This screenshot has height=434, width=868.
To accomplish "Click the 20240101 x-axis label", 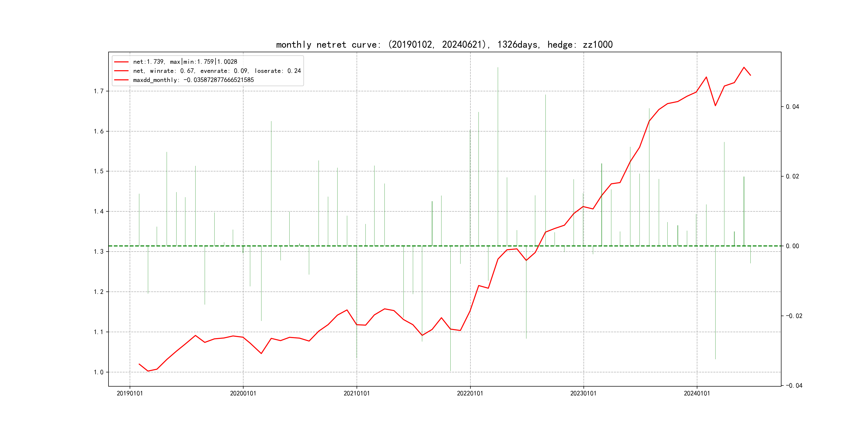I will pyautogui.click(x=697, y=393).
